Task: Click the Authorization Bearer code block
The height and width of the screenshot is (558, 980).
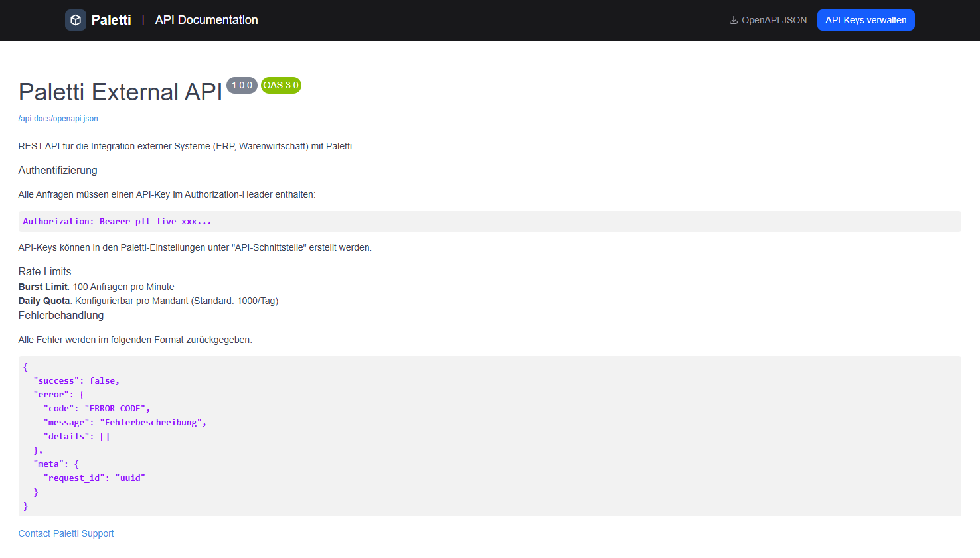Action: 118,222
